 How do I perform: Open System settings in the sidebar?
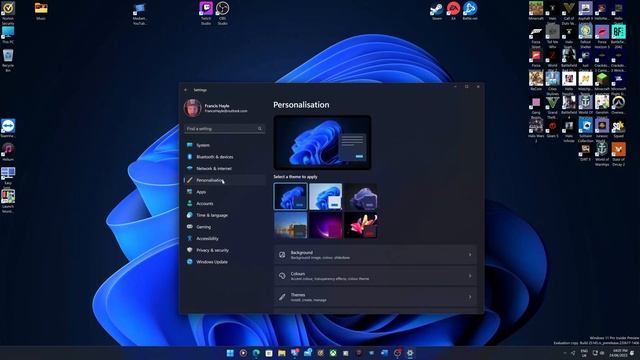(224, 145)
